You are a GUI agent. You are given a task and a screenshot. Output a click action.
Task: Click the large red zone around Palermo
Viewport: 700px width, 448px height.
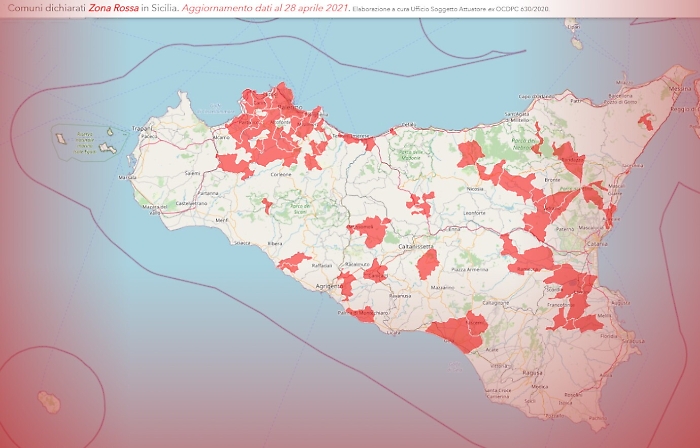[x=268, y=125]
